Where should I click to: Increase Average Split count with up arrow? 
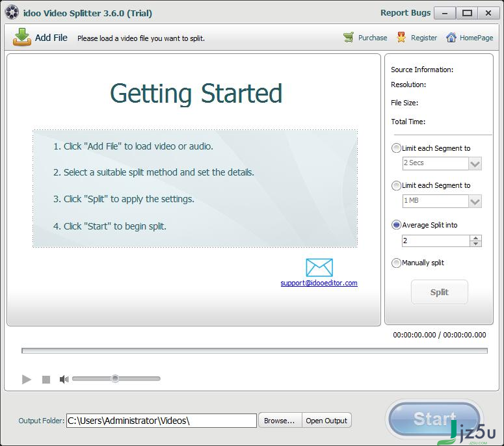(x=476, y=238)
